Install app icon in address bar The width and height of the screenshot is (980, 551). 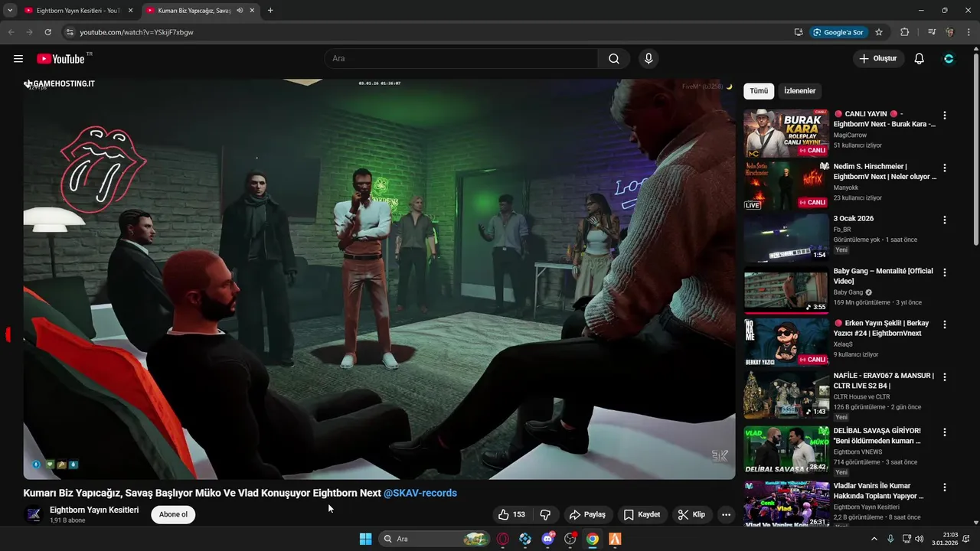click(x=799, y=32)
